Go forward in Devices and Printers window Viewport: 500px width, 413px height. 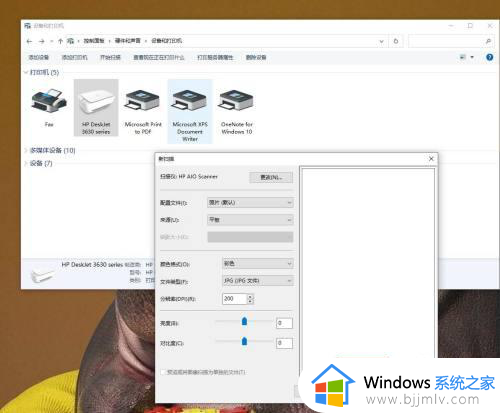pyautogui.click(x=42, y=41)
